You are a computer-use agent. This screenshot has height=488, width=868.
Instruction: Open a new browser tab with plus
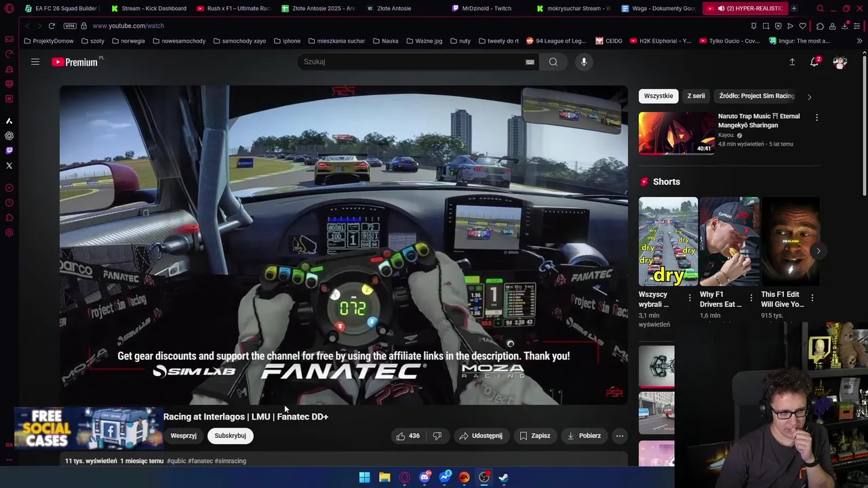pos(793,8)
